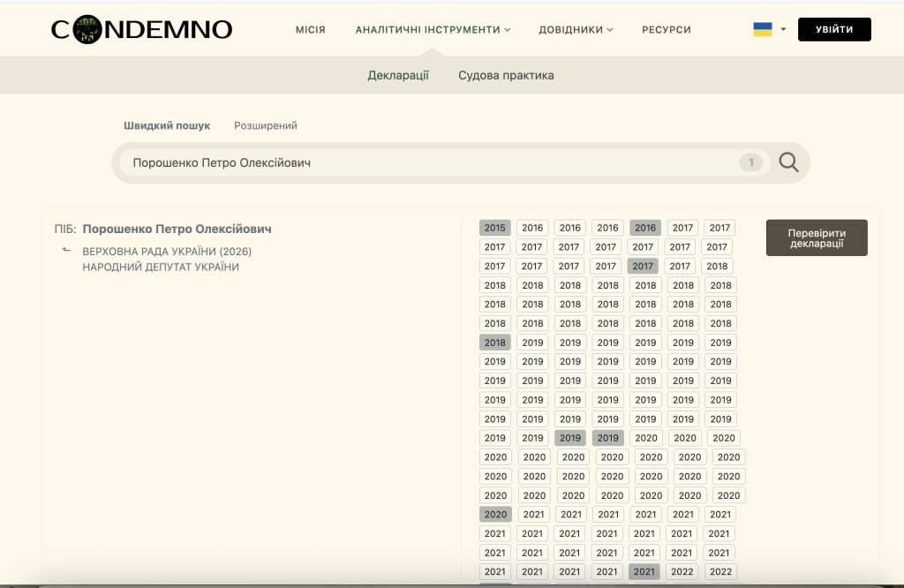This screenshot has height=588, width=904.
Task: Click the Ukrainian flag language icon
Action: [762, 29]
